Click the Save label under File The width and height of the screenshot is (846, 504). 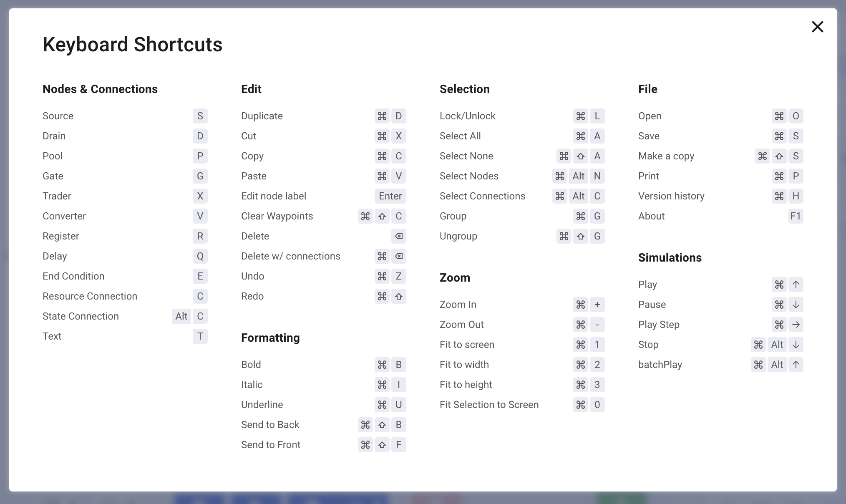(x=649, y=136)
